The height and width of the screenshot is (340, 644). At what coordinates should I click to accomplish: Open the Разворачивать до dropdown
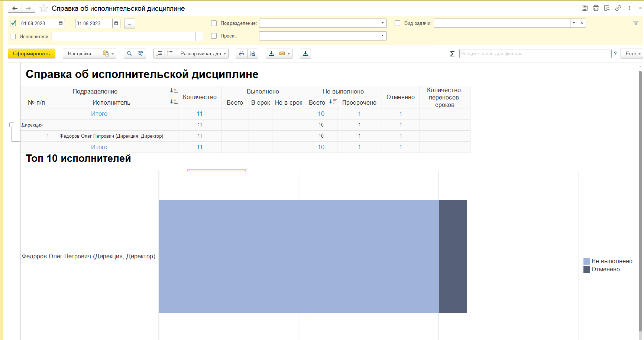click(203, 54)
